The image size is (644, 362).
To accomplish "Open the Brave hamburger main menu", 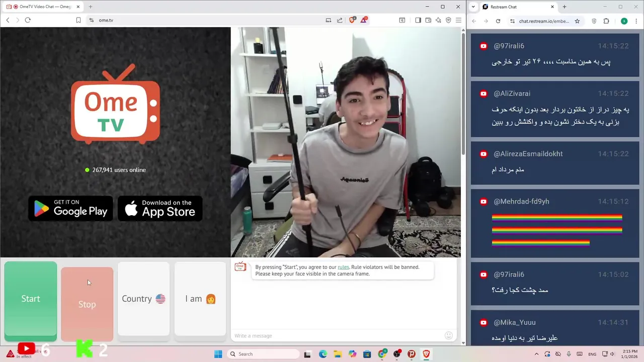I will tap(458, 20).
